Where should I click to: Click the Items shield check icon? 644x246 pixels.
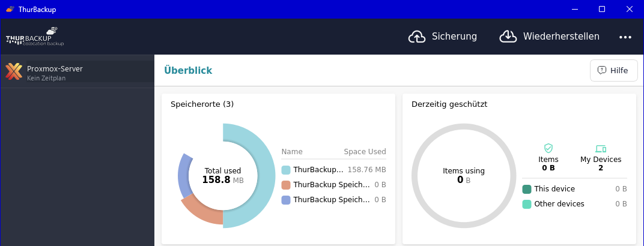[548, 148]
